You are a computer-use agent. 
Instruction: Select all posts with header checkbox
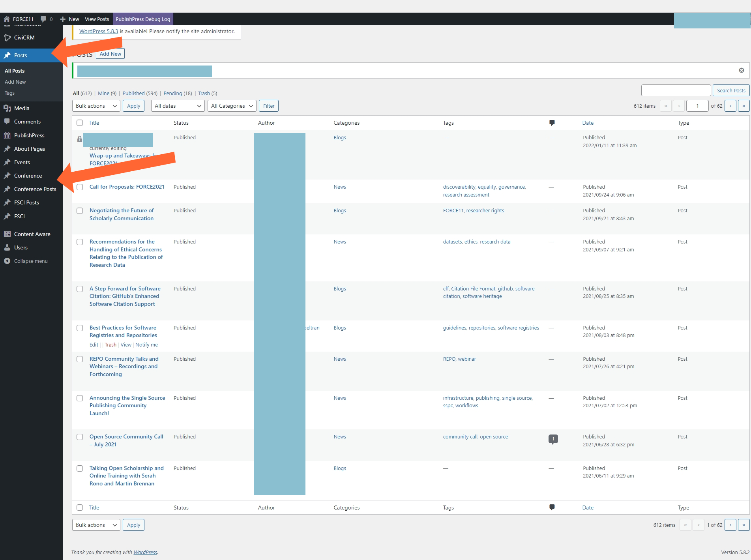[80, 123]
